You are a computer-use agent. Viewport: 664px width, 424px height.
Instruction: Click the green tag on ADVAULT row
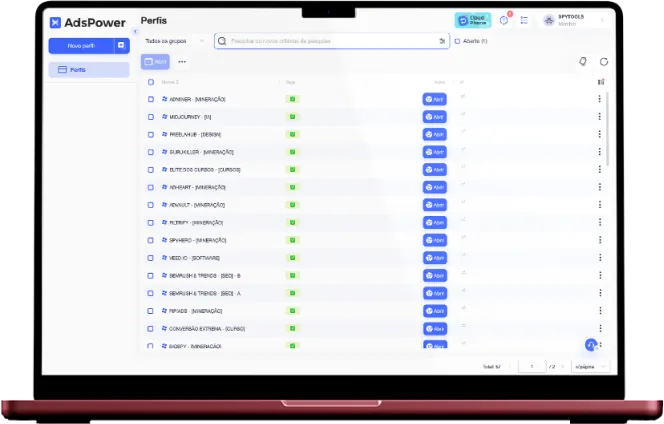pyautogui.click(x=292, y=205)
